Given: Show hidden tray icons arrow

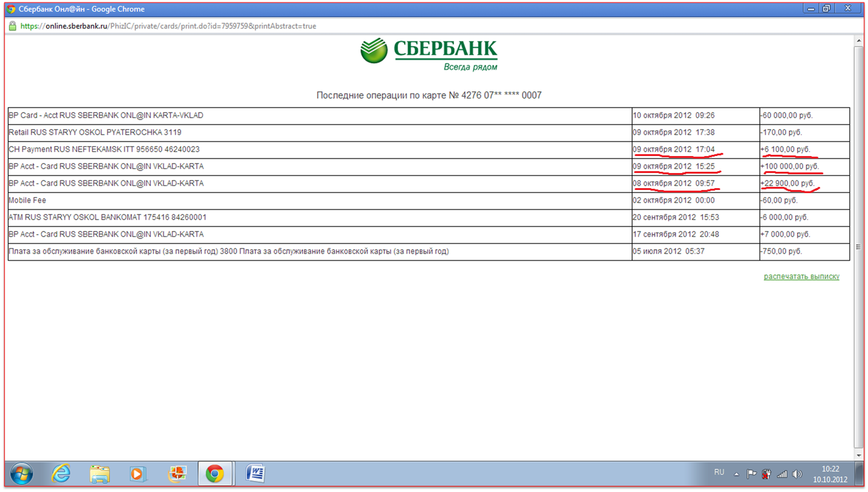Looking at the screenshot, I should point(737,474).
